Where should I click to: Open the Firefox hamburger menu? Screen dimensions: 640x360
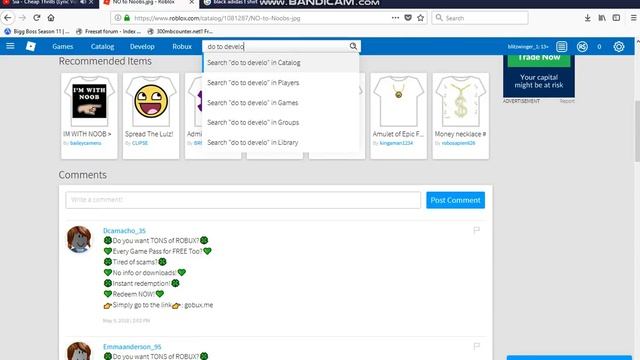click(633, 18)
